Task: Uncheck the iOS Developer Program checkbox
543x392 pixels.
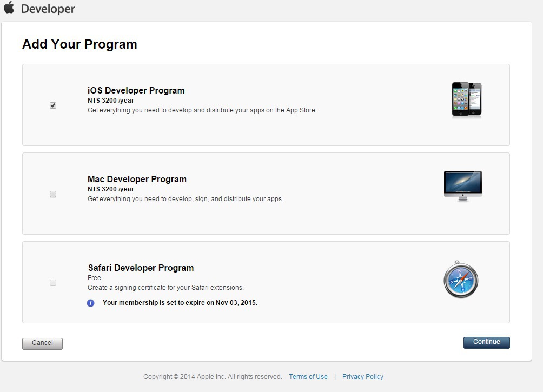Action: pos(53,105)
